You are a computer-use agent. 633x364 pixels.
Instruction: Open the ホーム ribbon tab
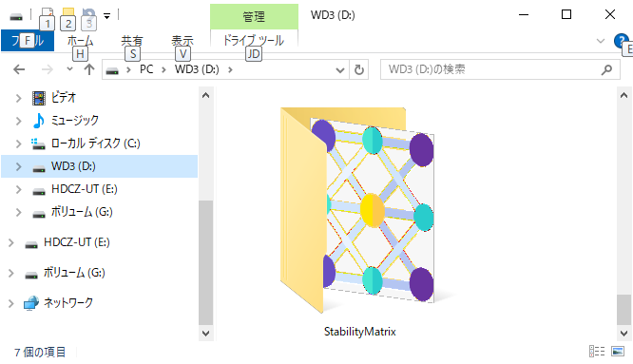coord(80,41)
